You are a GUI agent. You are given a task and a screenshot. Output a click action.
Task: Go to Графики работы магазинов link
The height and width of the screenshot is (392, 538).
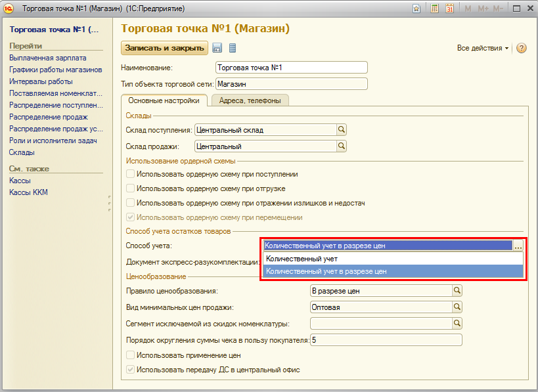[x=55, y=70]
